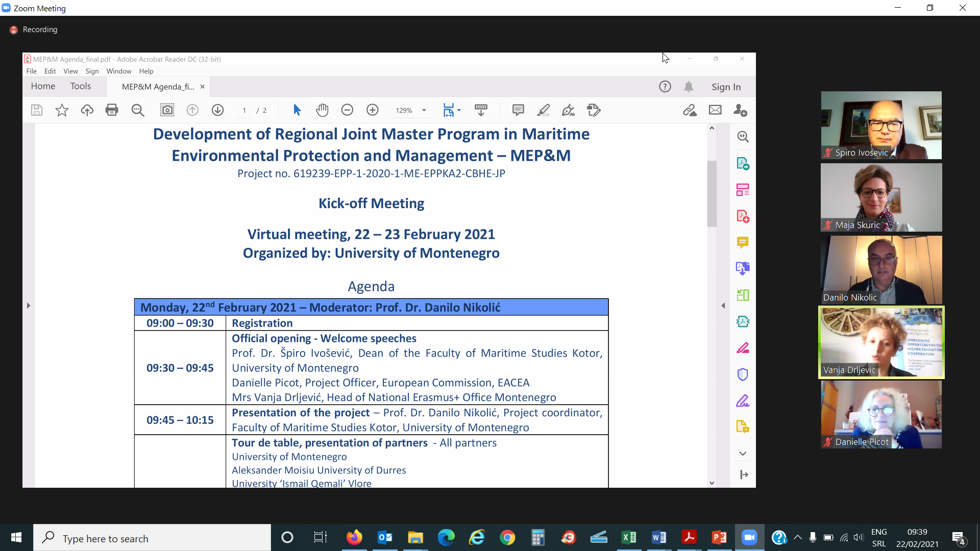This screenshot has width=980, height=551.
Task: Click the Organize Pages tool in right pane
Action: pyautogui.click(x=743, y=190)
